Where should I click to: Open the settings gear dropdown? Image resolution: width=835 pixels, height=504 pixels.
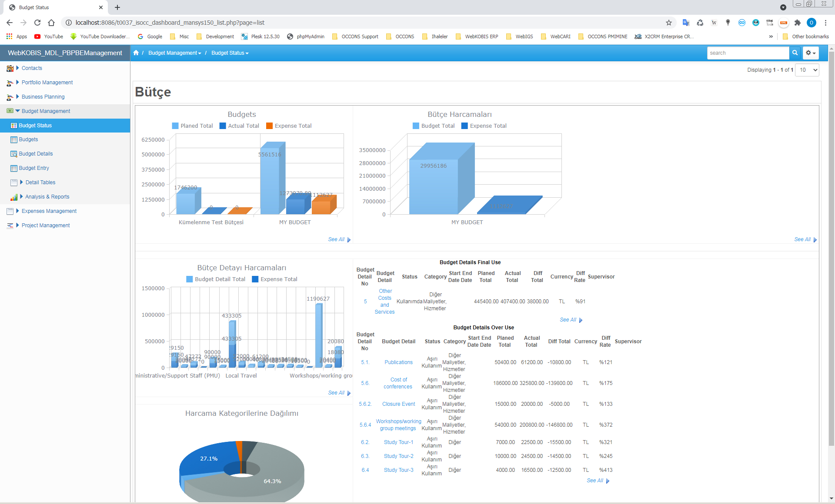811,53
